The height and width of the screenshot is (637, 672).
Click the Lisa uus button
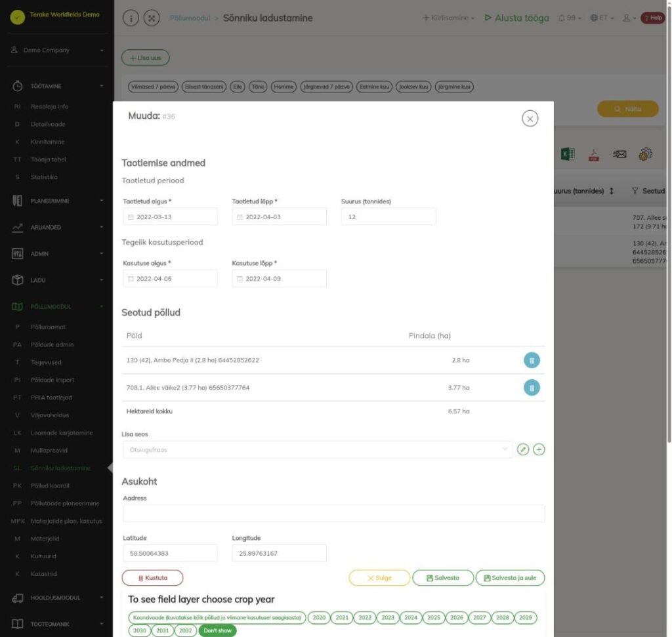[145, 58]
